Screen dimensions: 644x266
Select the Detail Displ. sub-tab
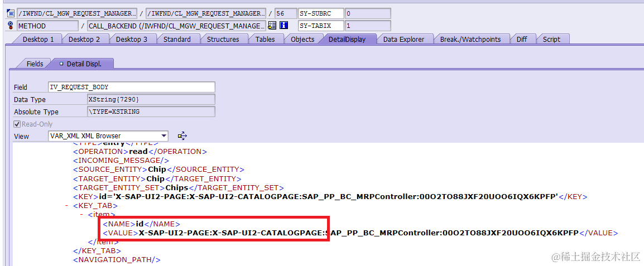pos(84,64)
